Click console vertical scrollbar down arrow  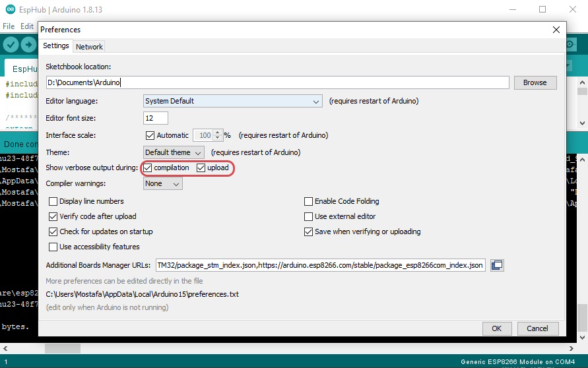click(582, 337)
